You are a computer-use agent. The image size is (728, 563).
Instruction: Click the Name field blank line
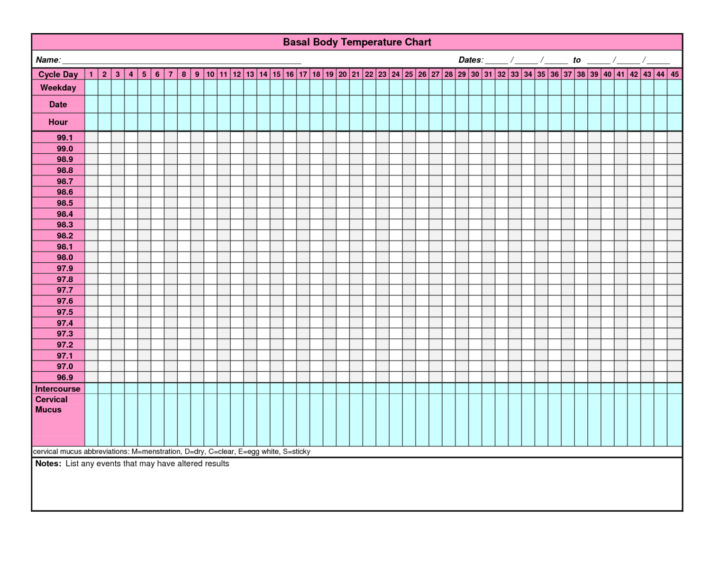[182, 60]
